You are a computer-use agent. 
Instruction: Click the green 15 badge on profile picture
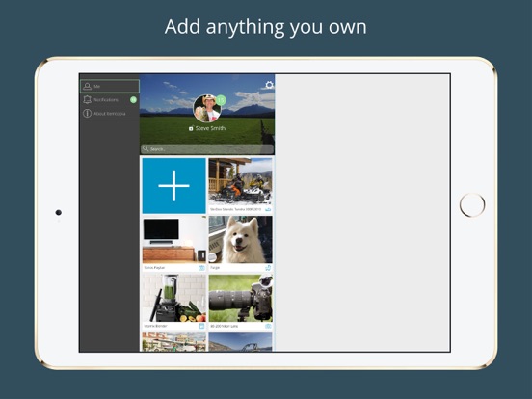click(221, 100)
